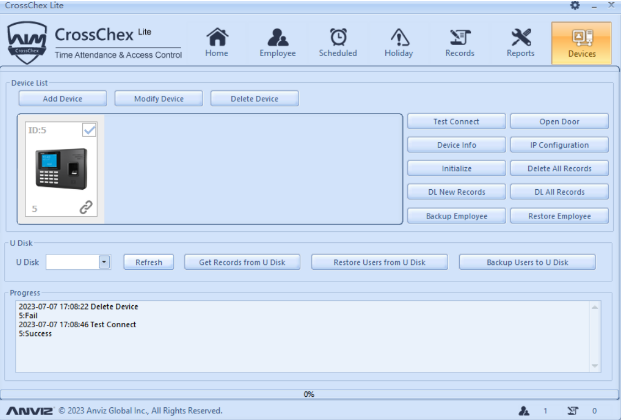Expand the U Disk dropdown
Viewport: 622px width, 420px height.
[x=104, y=262]
